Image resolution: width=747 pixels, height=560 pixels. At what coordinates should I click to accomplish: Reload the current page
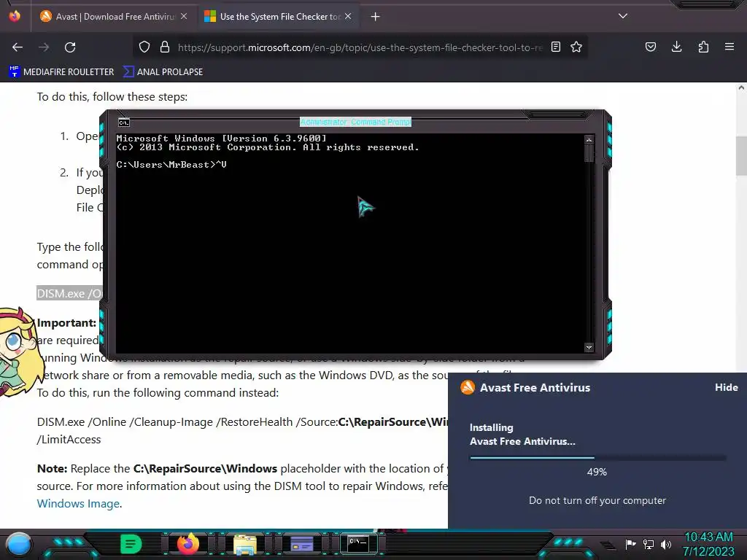[70, 47]
